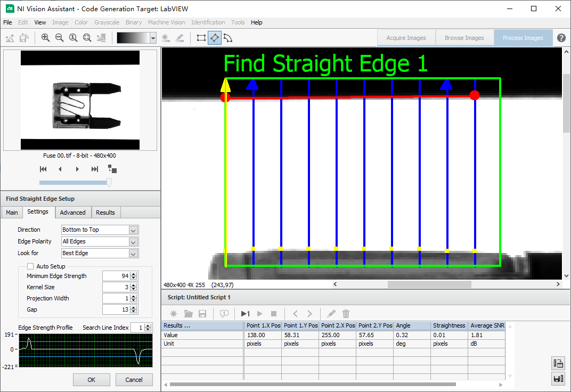571x392 pixels.
Task: Open the Help menu
Action: click(x=256, y=22)
